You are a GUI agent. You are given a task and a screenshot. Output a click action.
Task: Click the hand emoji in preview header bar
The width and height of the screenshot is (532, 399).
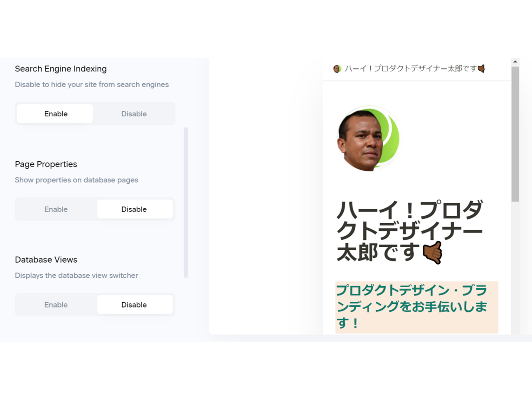[481, 69]
